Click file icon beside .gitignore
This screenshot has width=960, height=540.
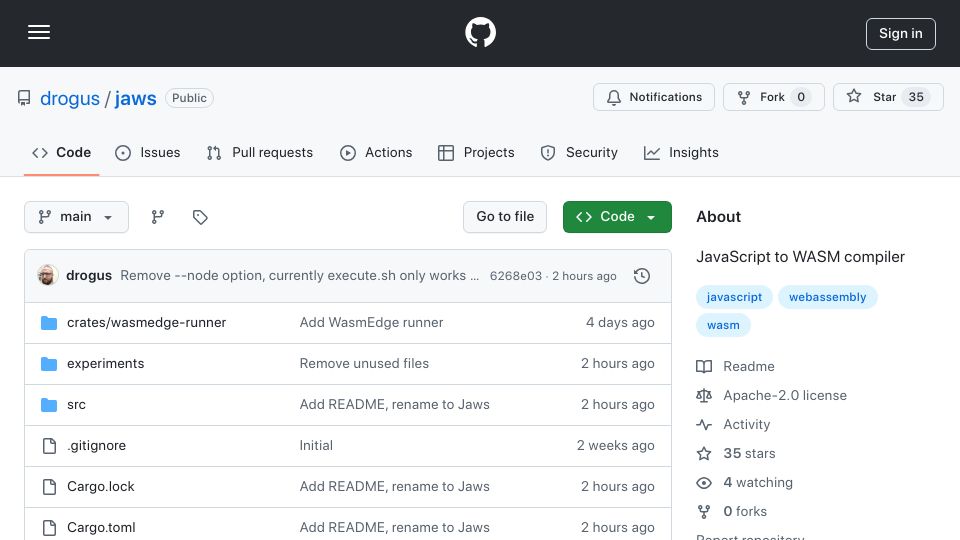(49, 446)
